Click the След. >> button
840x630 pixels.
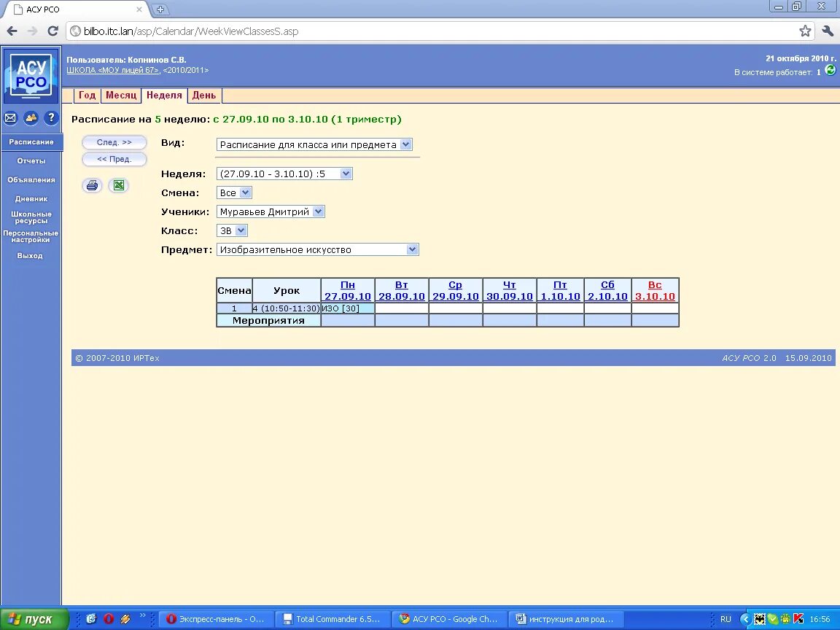pos(114,142)
